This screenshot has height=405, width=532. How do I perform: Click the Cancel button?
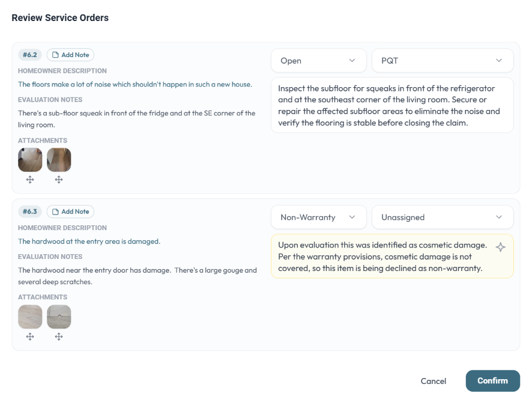[434, 381]
